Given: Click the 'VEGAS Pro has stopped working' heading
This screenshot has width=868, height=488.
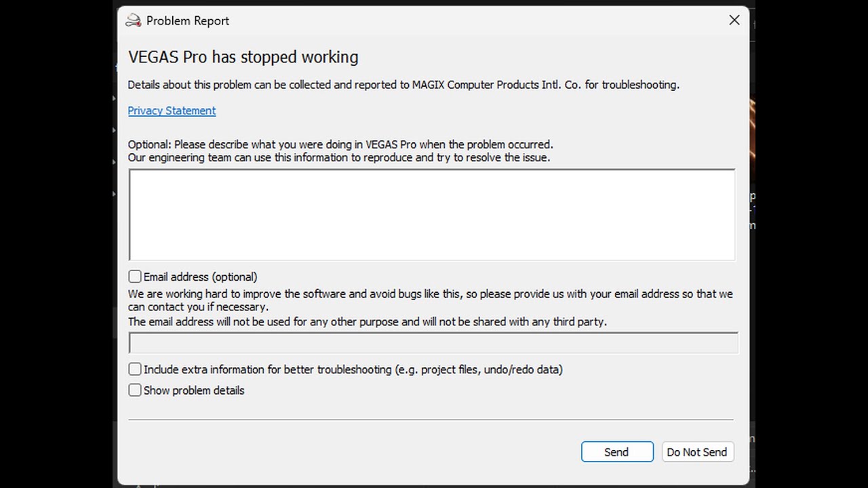Looking at the screenshot, I should 243,57.
